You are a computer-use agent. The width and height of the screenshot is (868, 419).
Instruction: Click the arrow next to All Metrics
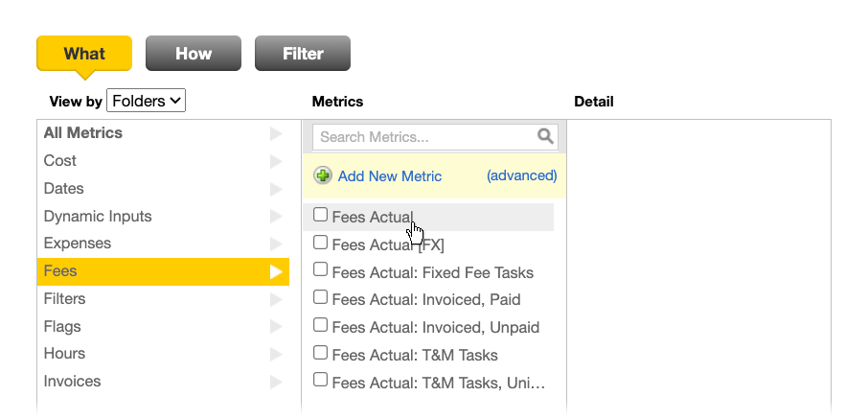276,133
